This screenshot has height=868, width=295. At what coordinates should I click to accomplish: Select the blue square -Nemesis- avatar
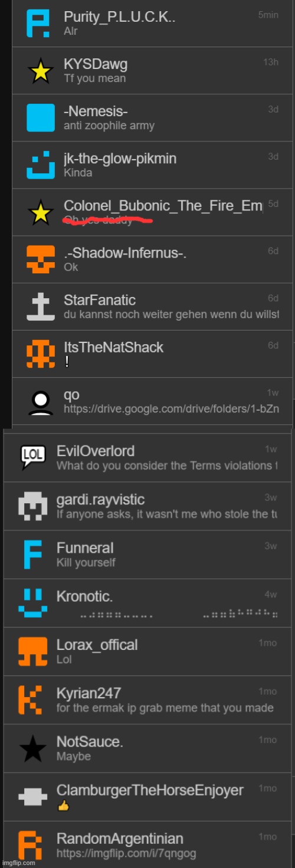coord(41,118)
